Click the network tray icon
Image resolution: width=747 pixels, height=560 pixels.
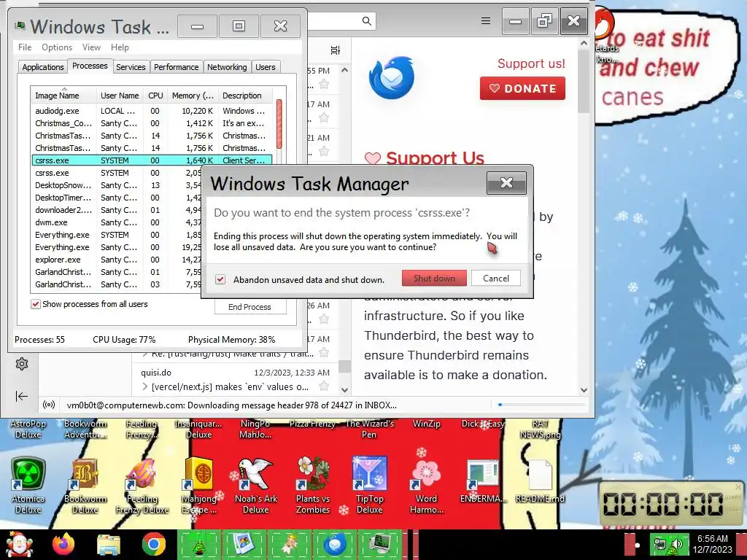(x=660, y=544)
